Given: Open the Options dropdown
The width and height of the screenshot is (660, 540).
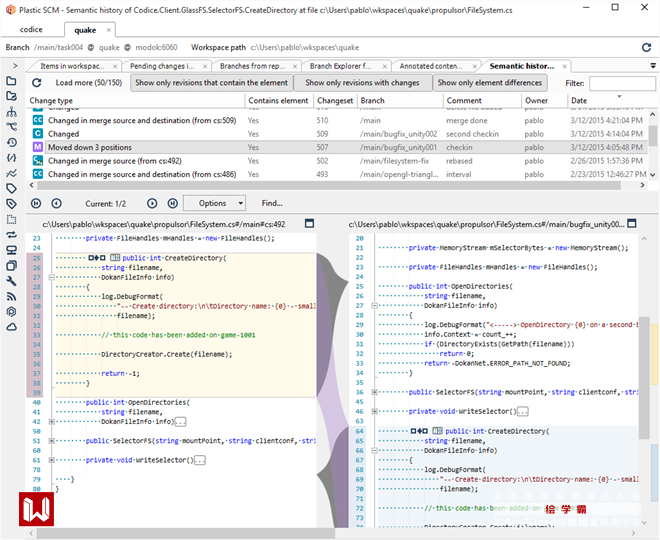Looking at the screenshot, I should click(215, 203).
